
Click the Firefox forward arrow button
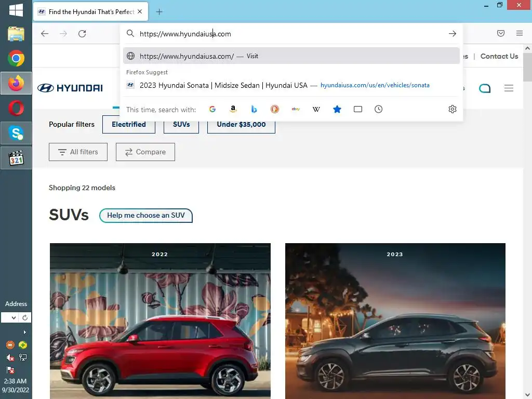click(63, 34)
